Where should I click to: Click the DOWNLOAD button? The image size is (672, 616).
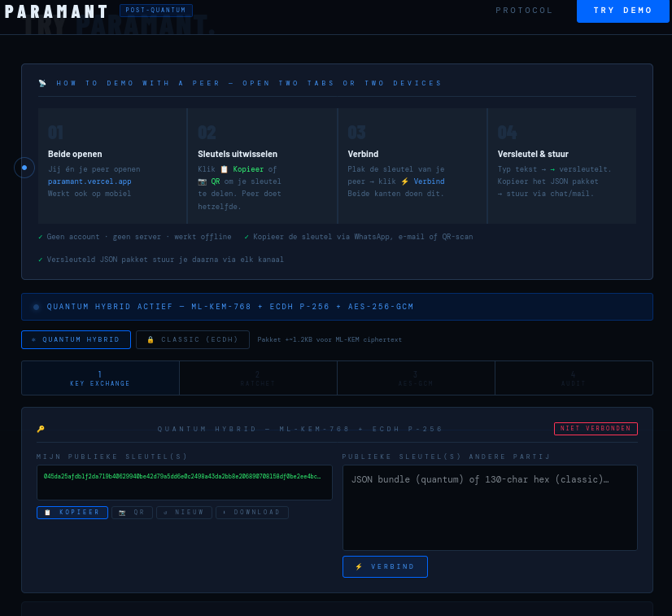pos(252,513)
